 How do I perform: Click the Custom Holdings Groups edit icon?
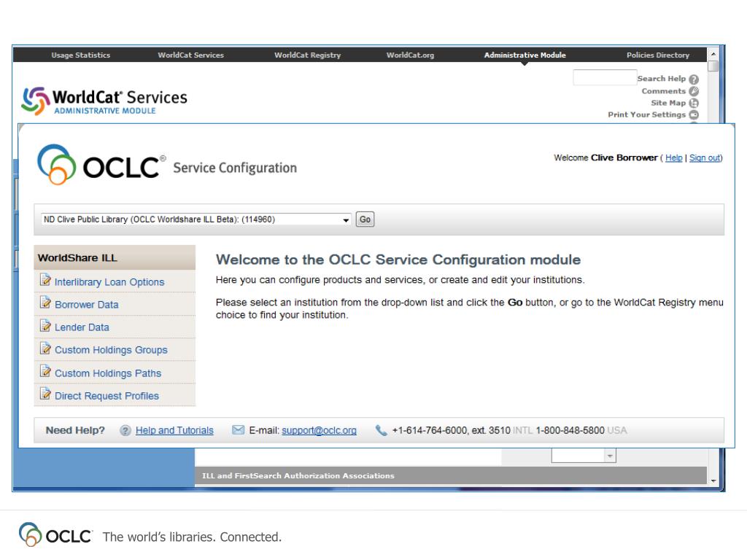(45, 348)
